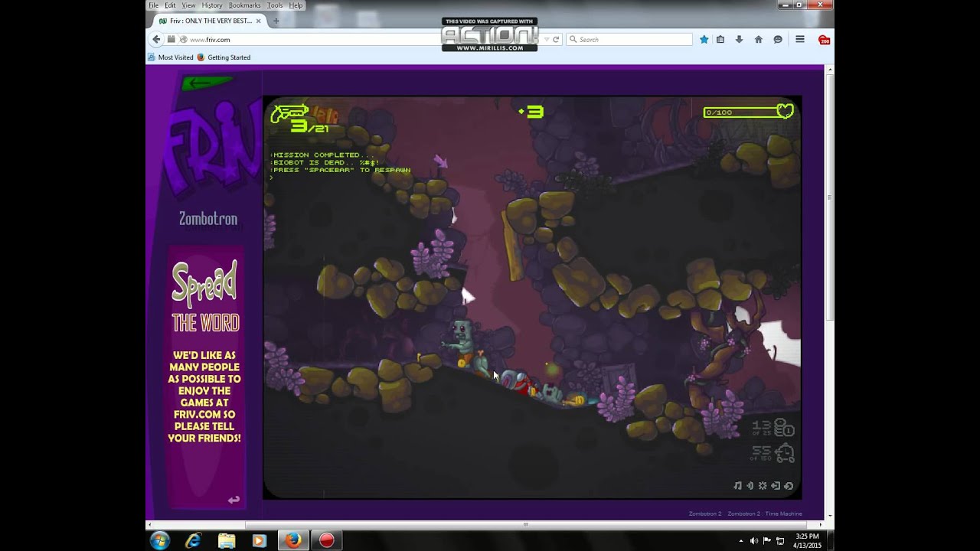Click the health bar heart icon
This screenshot has width=980, height=551.
(786, 112)
